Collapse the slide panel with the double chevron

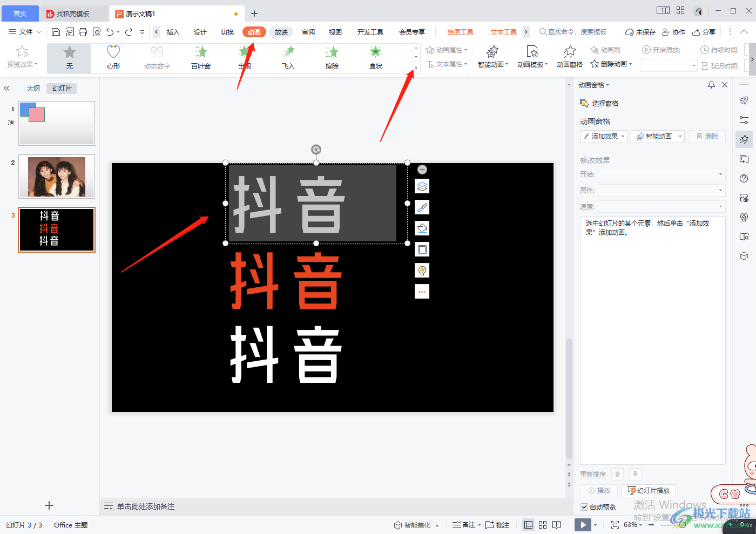(6, 88)
